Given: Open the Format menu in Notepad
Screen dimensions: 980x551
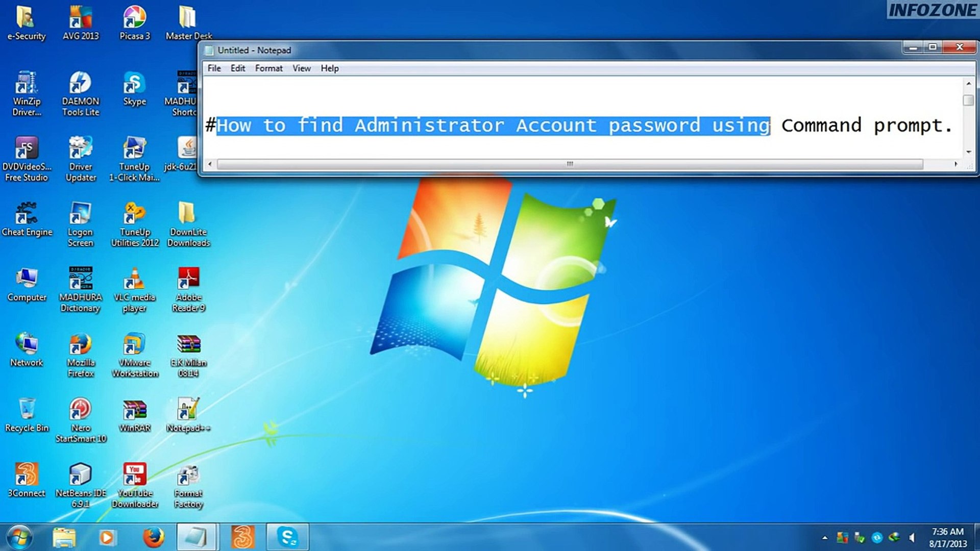Looking at the screenshot, I should pyautogui.click(x=268, y=68).
